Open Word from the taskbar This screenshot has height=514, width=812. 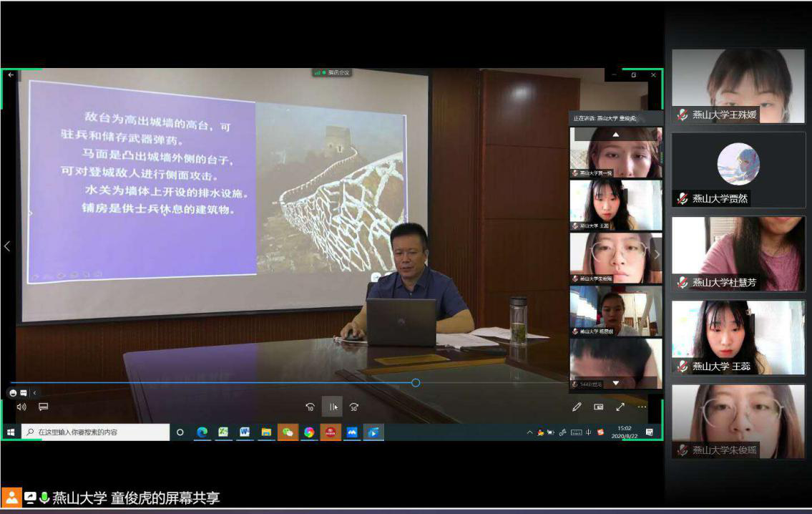pos(245,432)
